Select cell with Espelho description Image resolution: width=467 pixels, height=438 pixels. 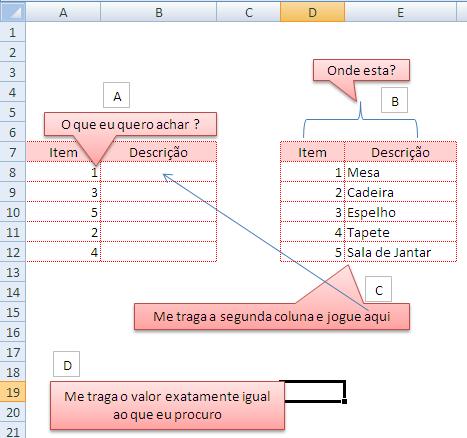(400, 212)
